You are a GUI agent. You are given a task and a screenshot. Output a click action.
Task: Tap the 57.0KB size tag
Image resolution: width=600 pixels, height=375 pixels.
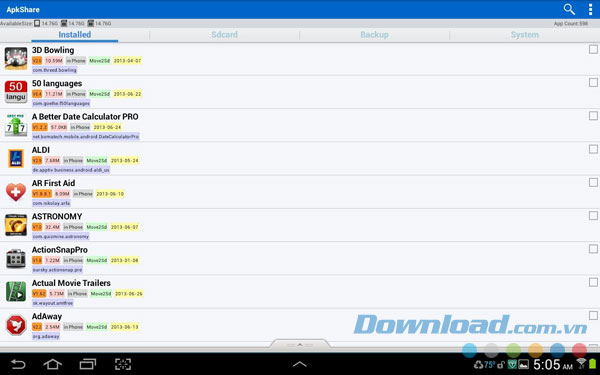tap(59, 127)
